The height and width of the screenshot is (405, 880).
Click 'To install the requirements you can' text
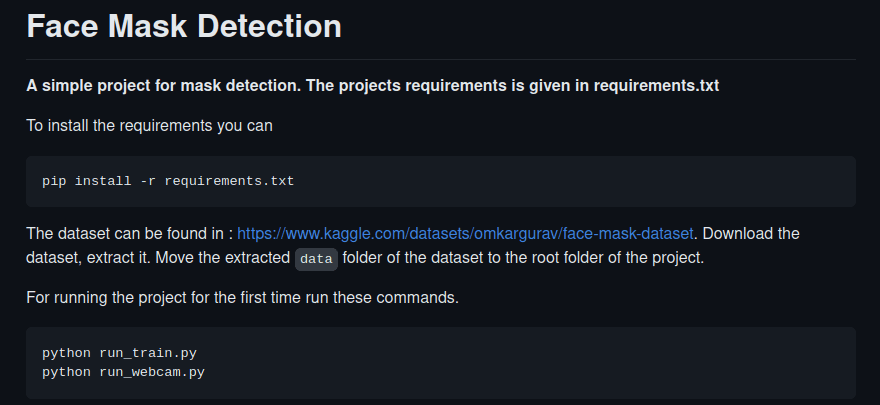pyautogui.click(x=149, y=126)
